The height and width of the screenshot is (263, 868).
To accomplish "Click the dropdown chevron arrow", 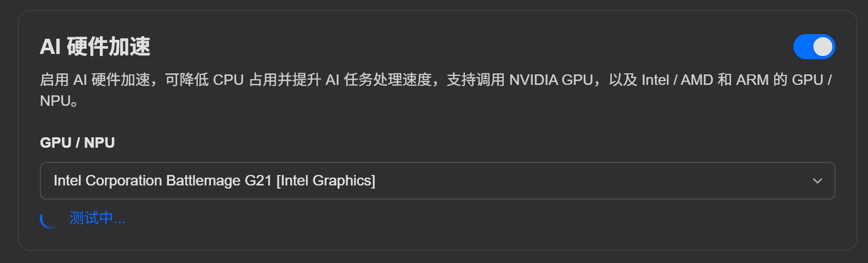I will [x=817, y=181].
